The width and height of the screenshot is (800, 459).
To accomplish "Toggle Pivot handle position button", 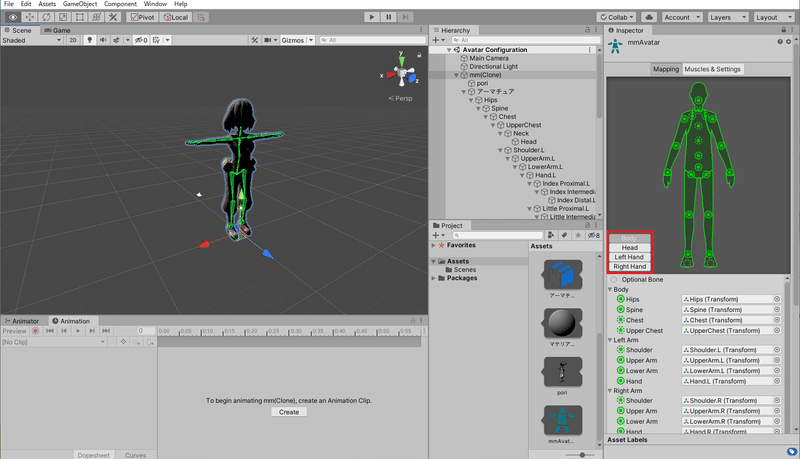I will 142,17.
